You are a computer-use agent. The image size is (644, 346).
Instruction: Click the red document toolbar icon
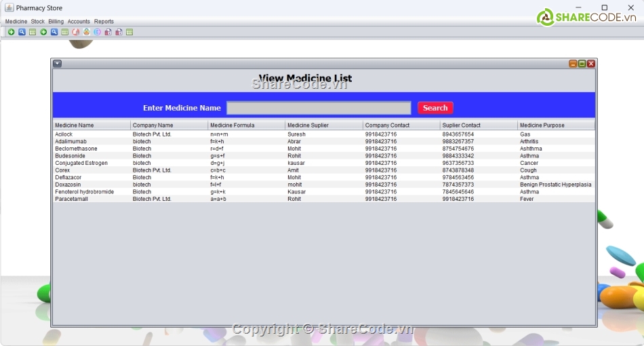[x=76, y=32]
